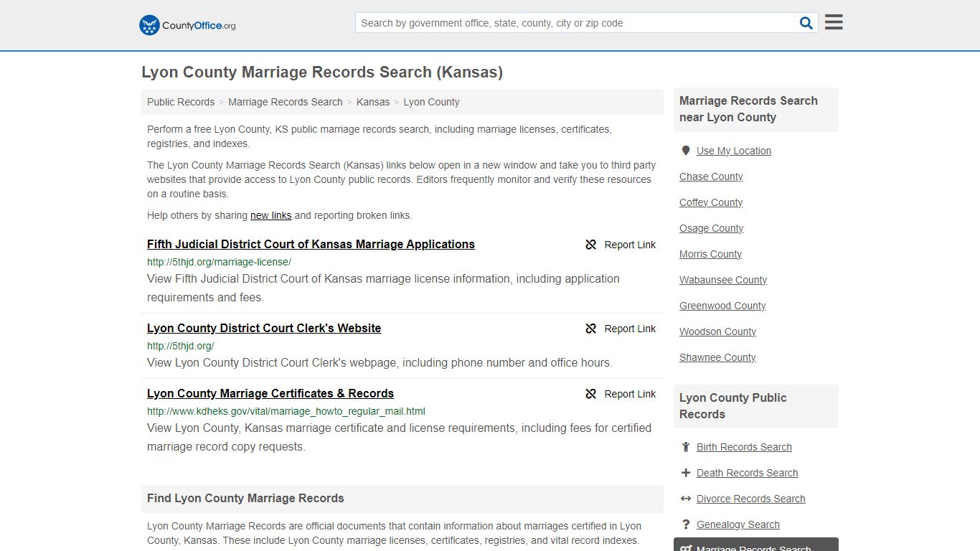Open Chase County link
This screenshot has height=551, width=980.
pyautogui.click(x=711, y=176)
